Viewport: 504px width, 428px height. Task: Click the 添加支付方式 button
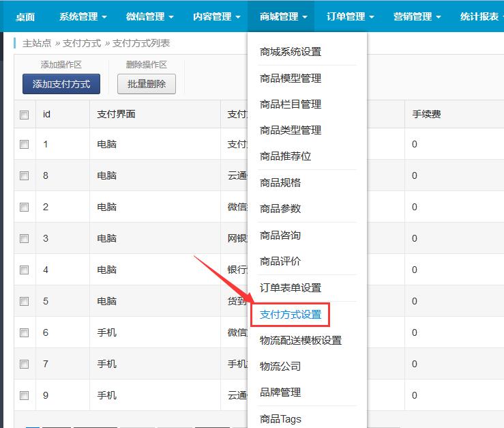point(61,84)
